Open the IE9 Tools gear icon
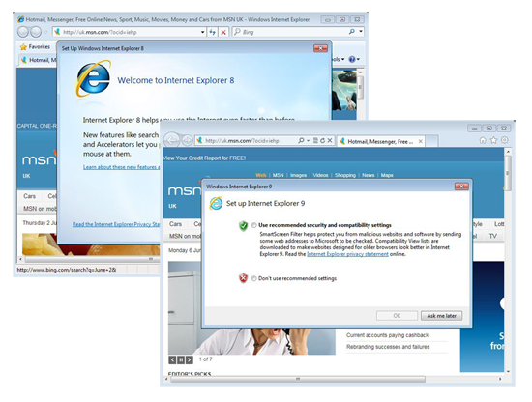532x402 pixels. 505,140
